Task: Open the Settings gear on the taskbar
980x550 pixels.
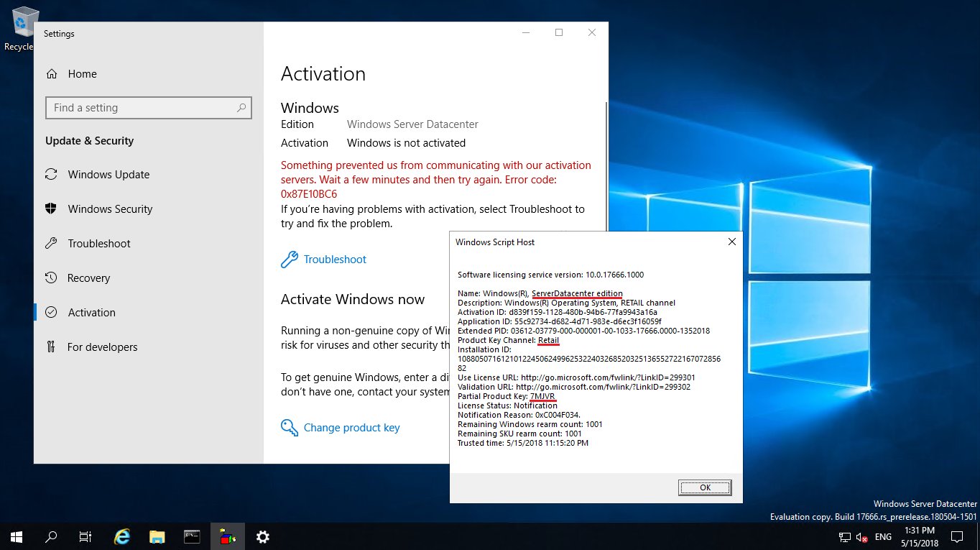Action: (x=263, y=536)
